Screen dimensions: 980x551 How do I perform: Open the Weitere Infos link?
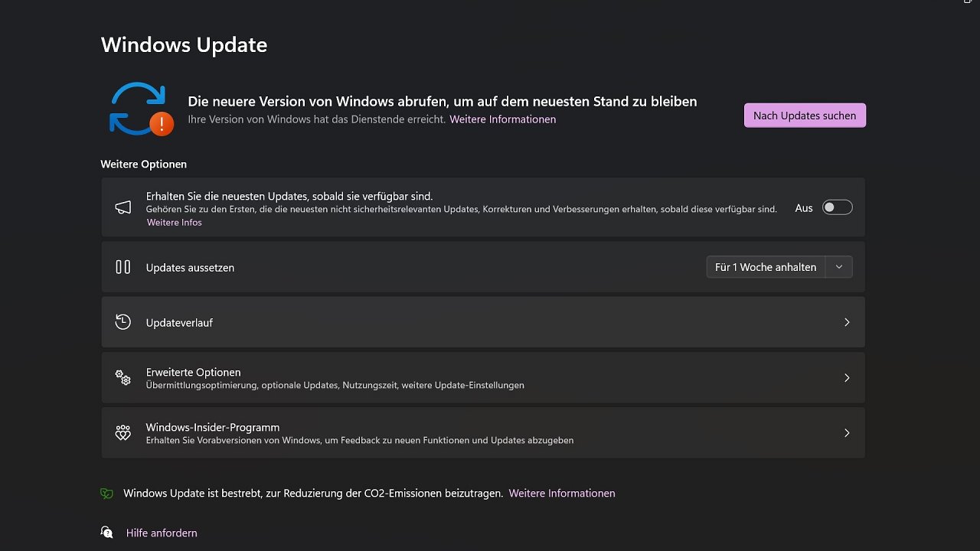coord(175,222)
